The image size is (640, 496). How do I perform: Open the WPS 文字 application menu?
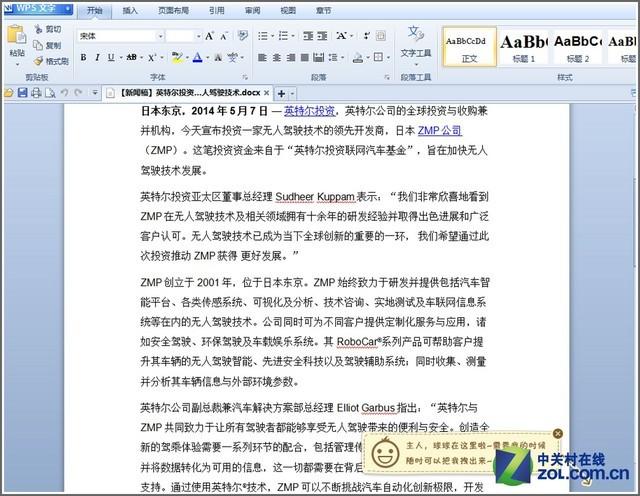[38, 9]
